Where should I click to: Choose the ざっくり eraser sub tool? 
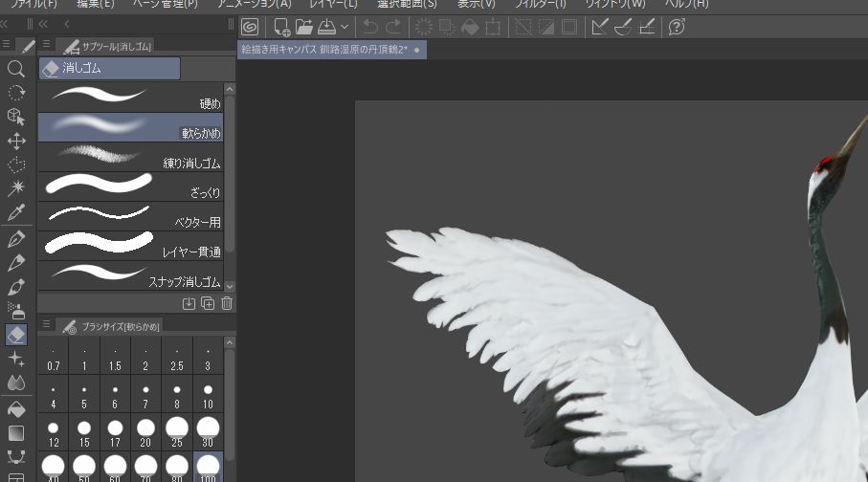[x=131, y=186]
